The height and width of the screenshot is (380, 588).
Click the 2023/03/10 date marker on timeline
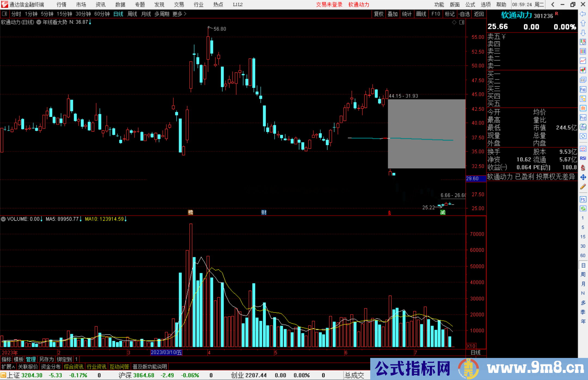tap(166, 352)
